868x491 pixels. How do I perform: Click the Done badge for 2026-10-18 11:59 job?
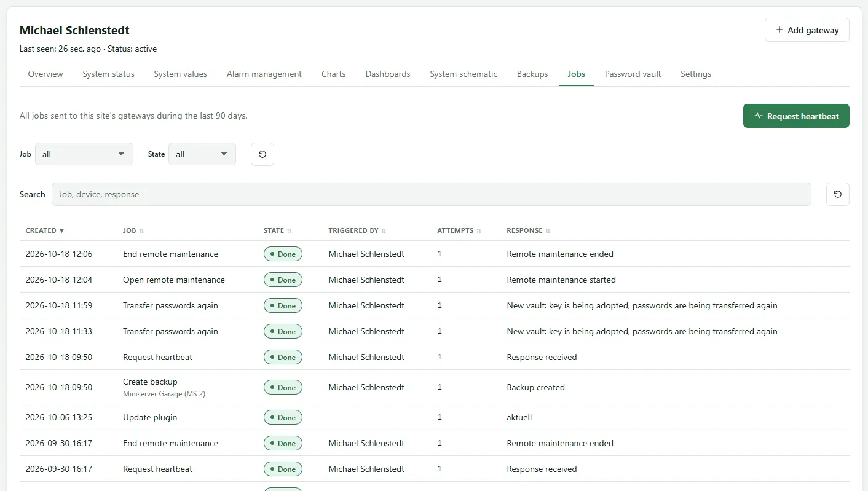point(283,305)
